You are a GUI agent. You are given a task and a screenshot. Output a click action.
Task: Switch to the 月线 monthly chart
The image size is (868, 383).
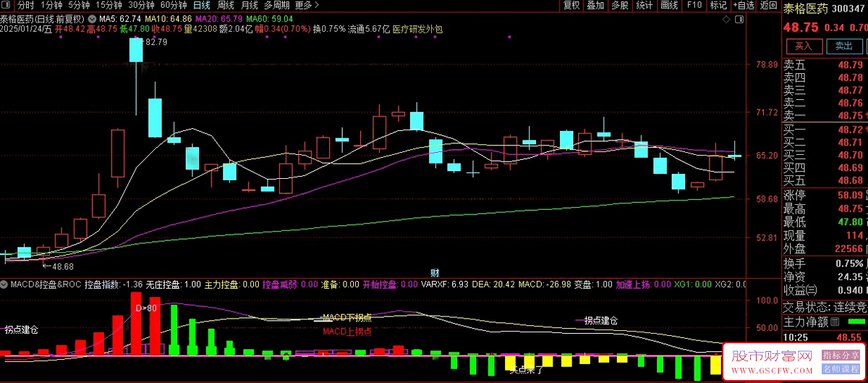click(x=250, y=5)
